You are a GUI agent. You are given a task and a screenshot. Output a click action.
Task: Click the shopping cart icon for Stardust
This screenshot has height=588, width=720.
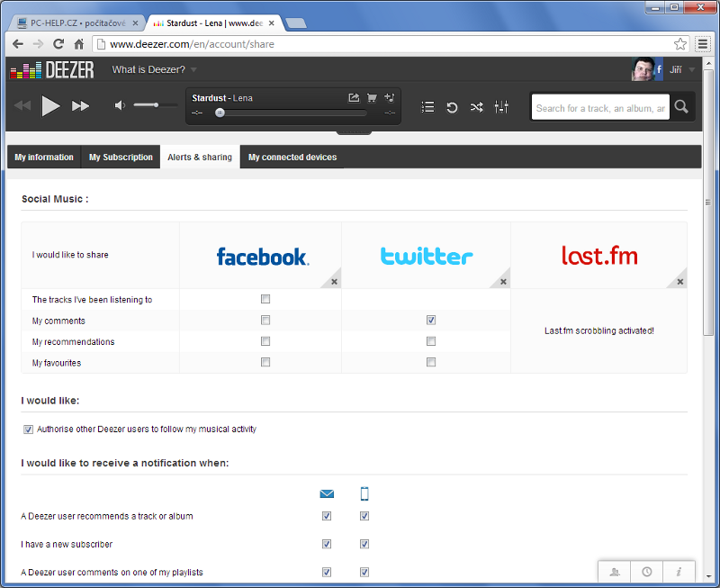(372, 97)
